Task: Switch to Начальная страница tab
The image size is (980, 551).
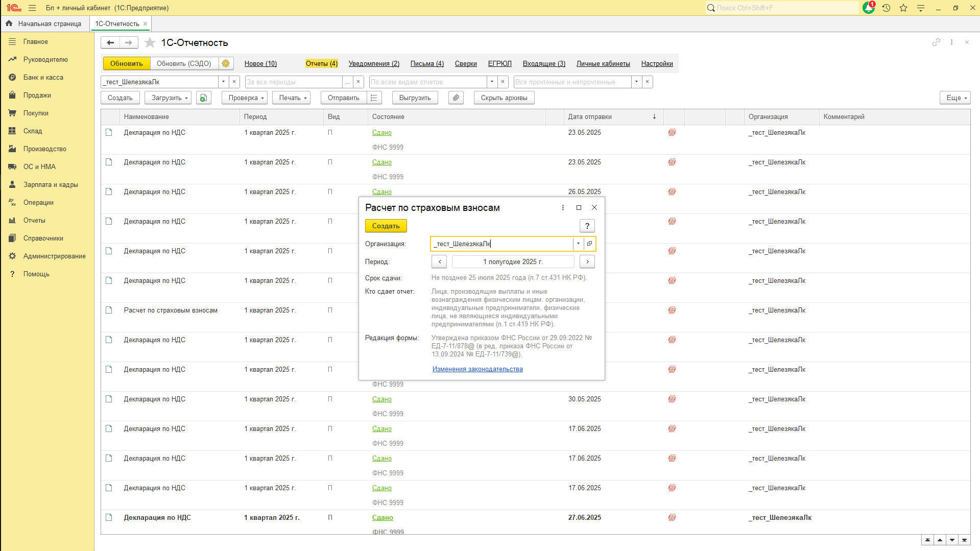Action: [44, 23]
